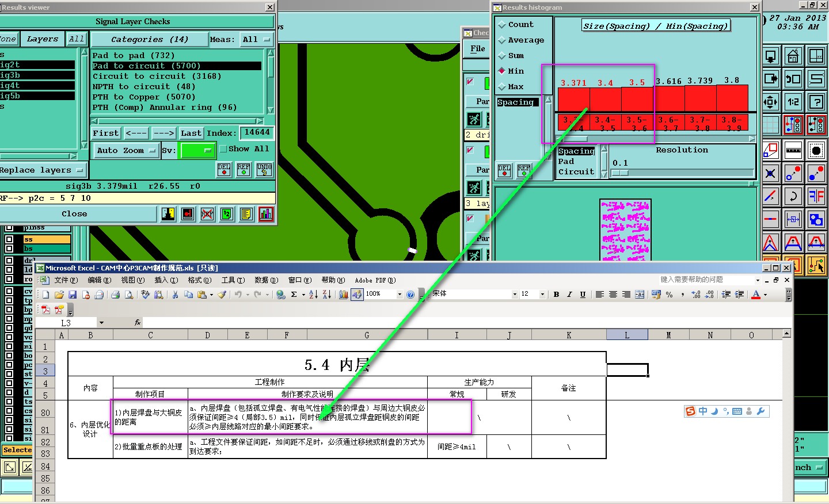This screenshot has height=504, width=829.
Task: Click Close button in Results viewer
Action: click(78, 214)
